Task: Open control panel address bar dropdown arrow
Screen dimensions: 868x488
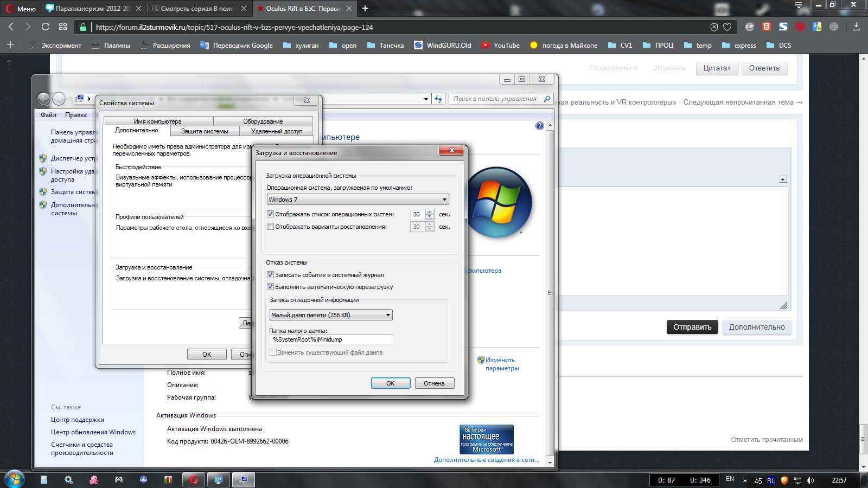Action: (x=426, y=99)
